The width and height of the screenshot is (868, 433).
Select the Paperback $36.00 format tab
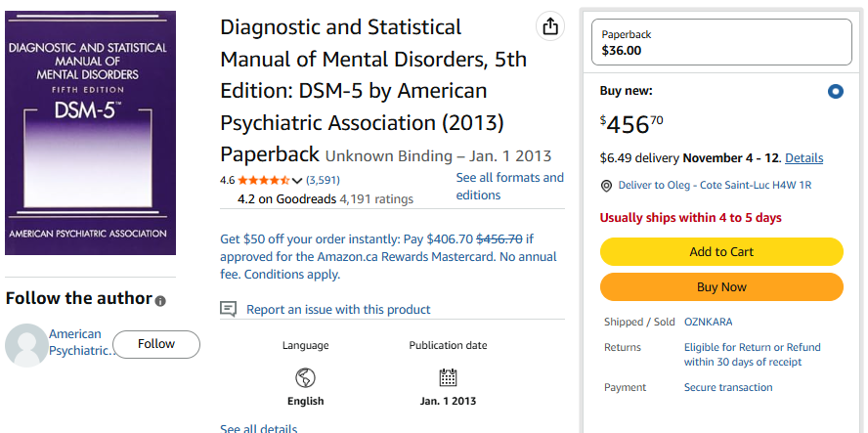721,43
